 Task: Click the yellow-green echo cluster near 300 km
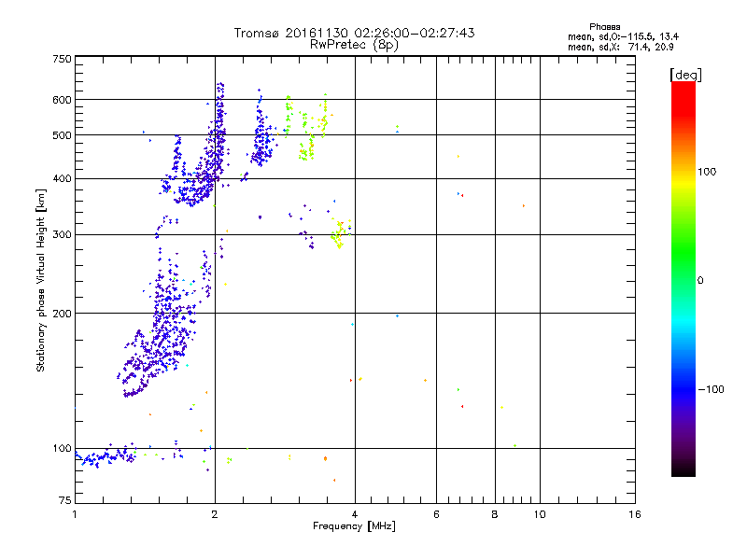[341, 233]
